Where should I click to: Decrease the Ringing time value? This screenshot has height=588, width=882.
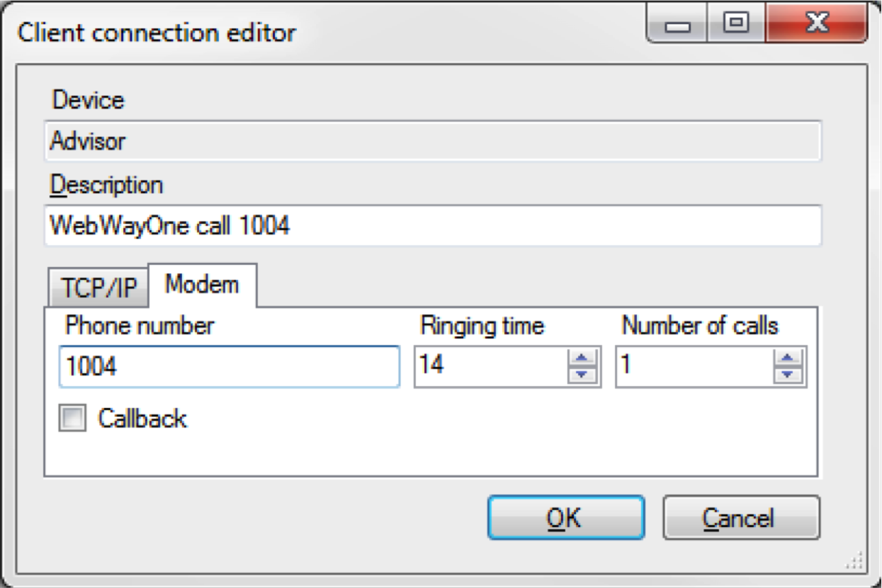pyautogui.click(x=582, y=375)
